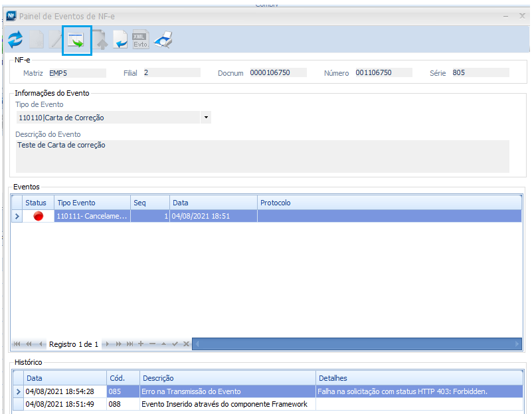Image resolution: width=532 pixels, height=414 pixels.
Task: Open the Tipo de Evento dropdown
Action: [x=206, y=118]
